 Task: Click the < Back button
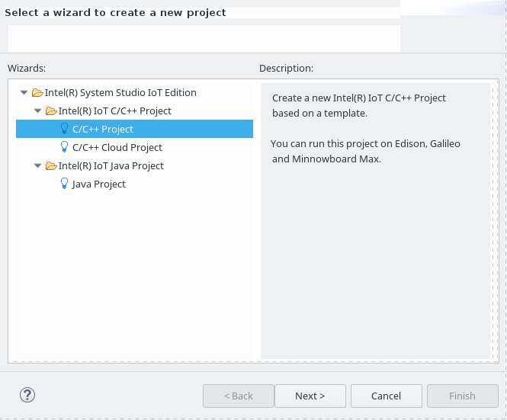[239, 396]
